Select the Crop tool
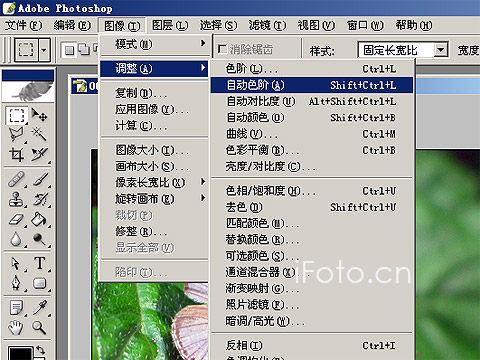 [17, 154]
